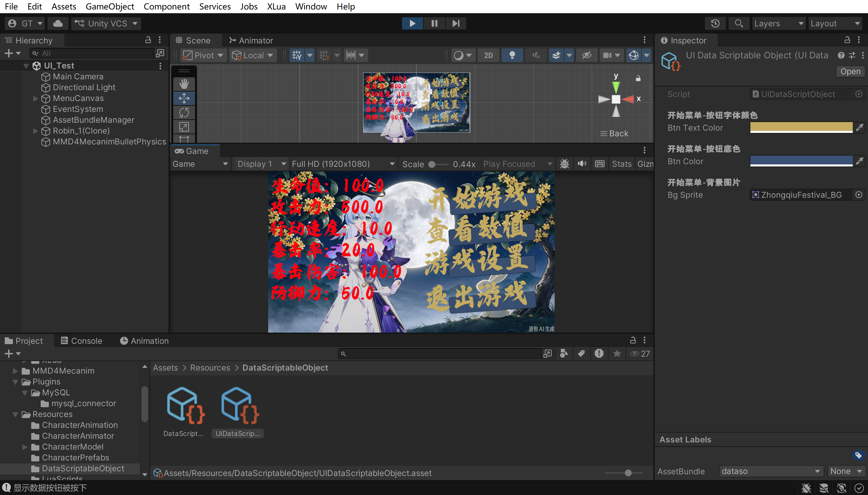Image resolution: width=868 pixels, height=495 pixels.
Task: Toggle 2D mode in Scene view
Action: 488,55
